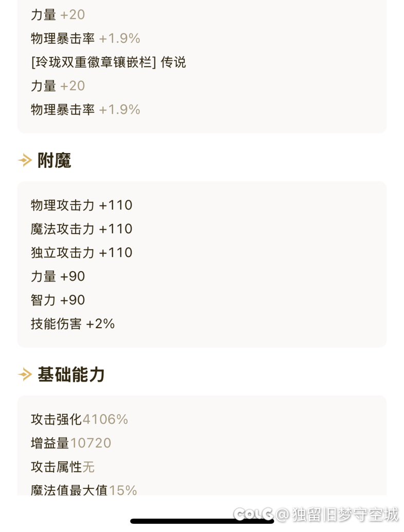Tap the 魔法值最大值 15% row

(84, 490)
